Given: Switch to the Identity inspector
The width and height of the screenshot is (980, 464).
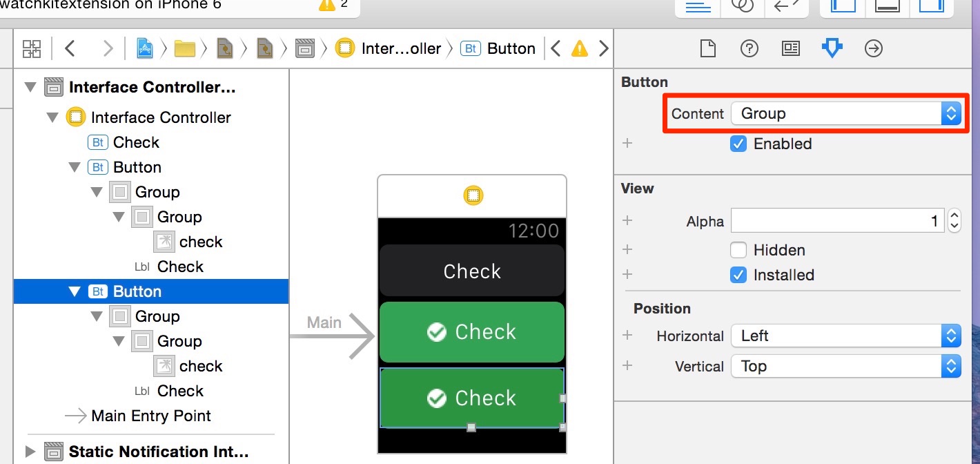Looking at the screenshot, I should click(x=790, y=48).
